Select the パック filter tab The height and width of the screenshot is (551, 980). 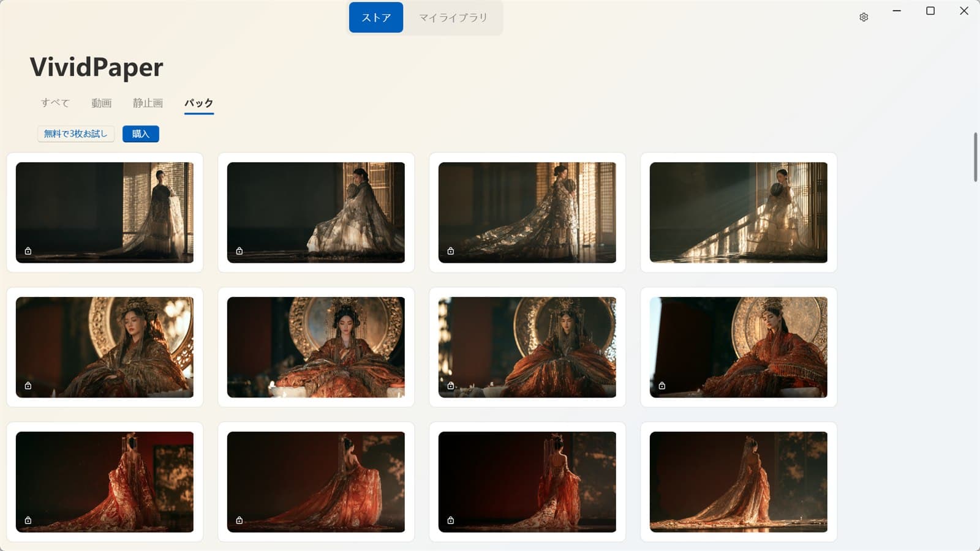click(199, 103)
